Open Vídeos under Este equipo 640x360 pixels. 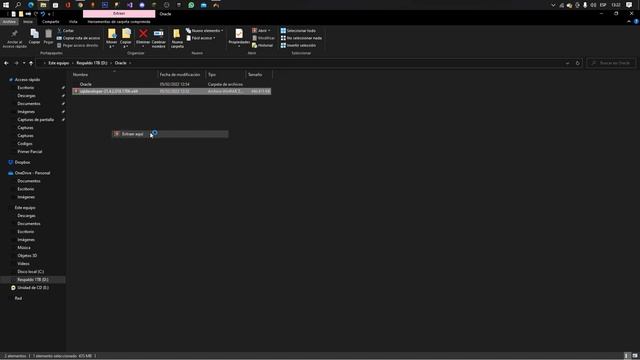tap(23, 263)
